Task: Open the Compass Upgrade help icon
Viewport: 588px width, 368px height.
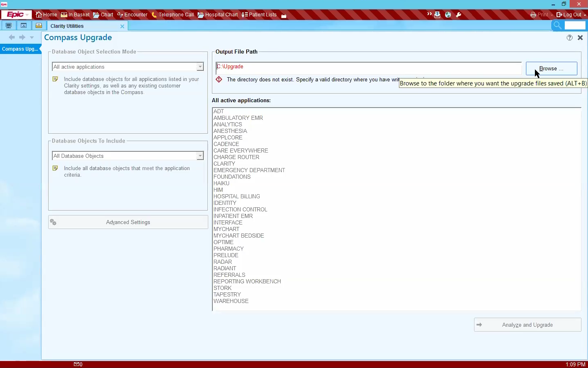Action: tap(570, 38)
